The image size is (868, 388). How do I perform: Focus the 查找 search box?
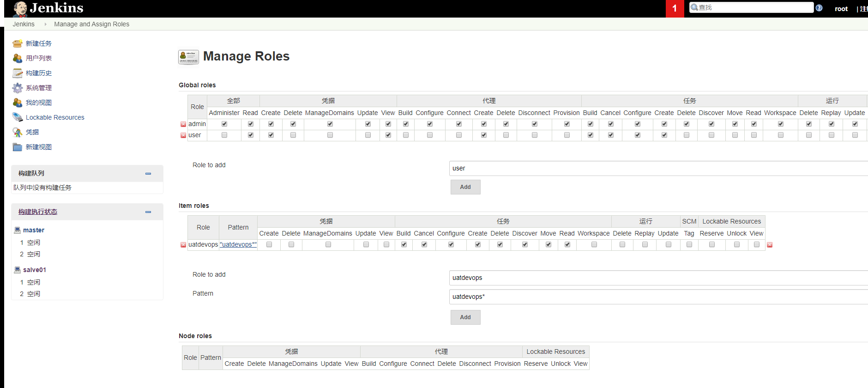(x=751, y=7)
